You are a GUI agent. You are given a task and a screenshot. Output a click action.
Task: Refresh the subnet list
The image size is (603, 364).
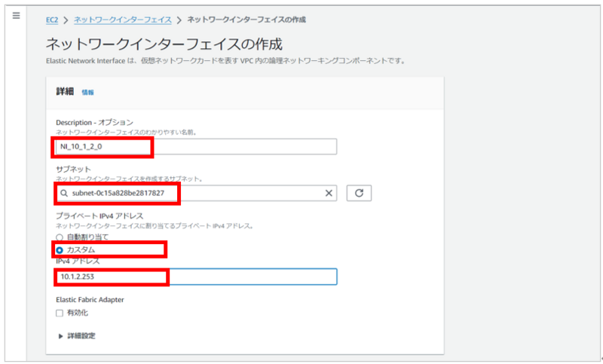pyautogui.click(x=359, y=193)
